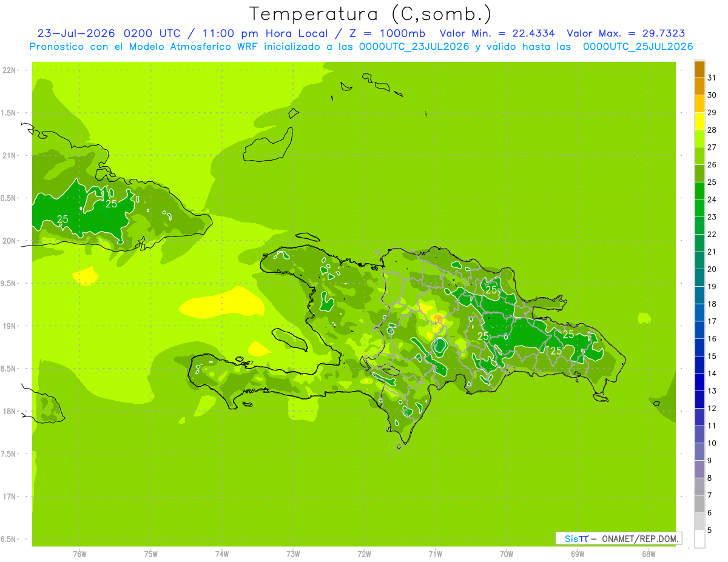The height and width of the screenshot is (562, 728).
Task: Click the blue legend band between 15 and 16
Action: (x=699, y=347)
